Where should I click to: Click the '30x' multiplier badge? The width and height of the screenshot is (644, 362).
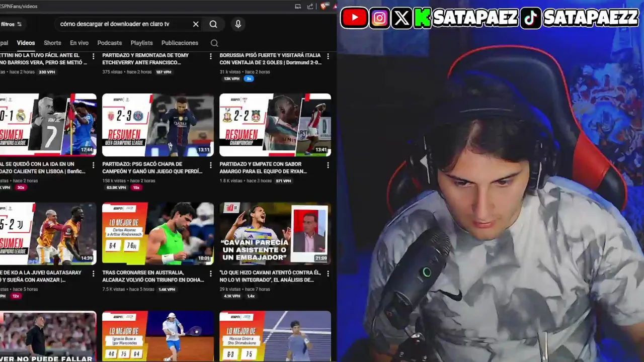tap(21, 188)
